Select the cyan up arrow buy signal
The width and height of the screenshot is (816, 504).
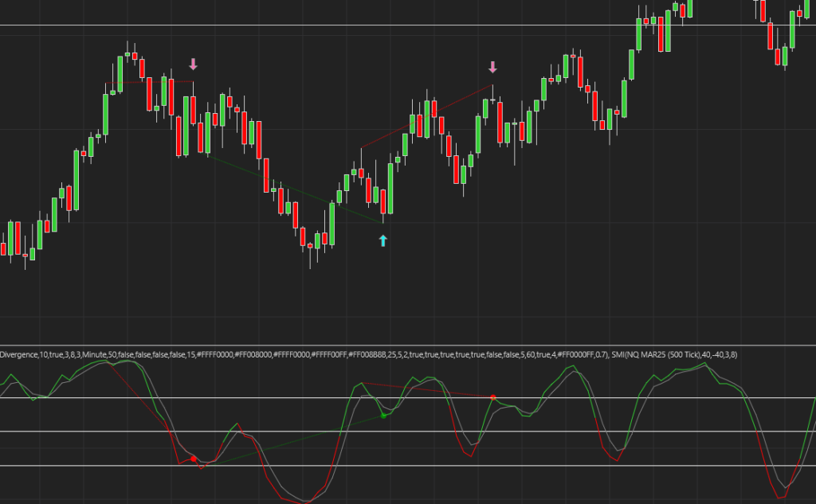pyautogui.click(x=382, y=240)
